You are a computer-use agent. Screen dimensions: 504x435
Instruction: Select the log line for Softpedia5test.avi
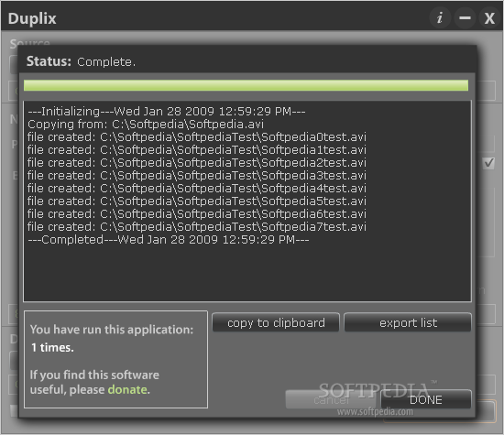point(197,201)
